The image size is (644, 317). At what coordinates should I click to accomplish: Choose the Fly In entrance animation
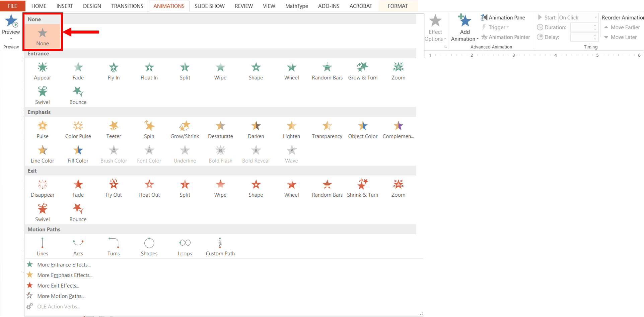tap(114, 71)
